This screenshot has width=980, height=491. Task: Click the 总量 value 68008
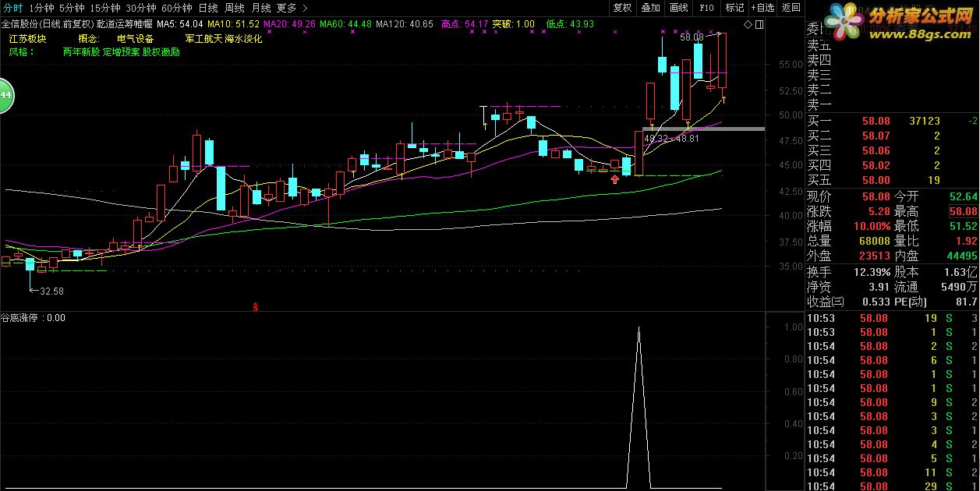coord(875,241)
